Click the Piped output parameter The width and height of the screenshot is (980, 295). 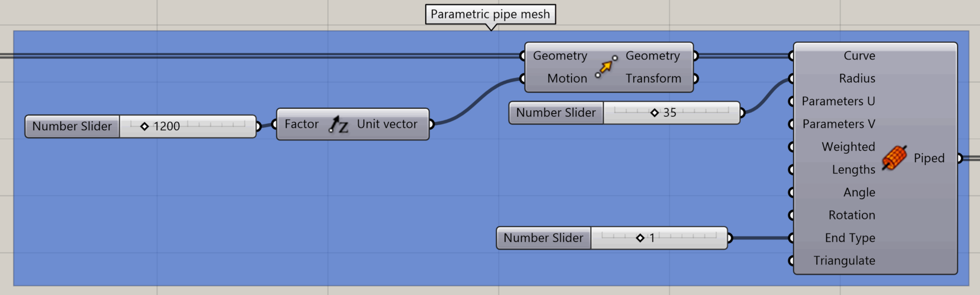point(929,158)
